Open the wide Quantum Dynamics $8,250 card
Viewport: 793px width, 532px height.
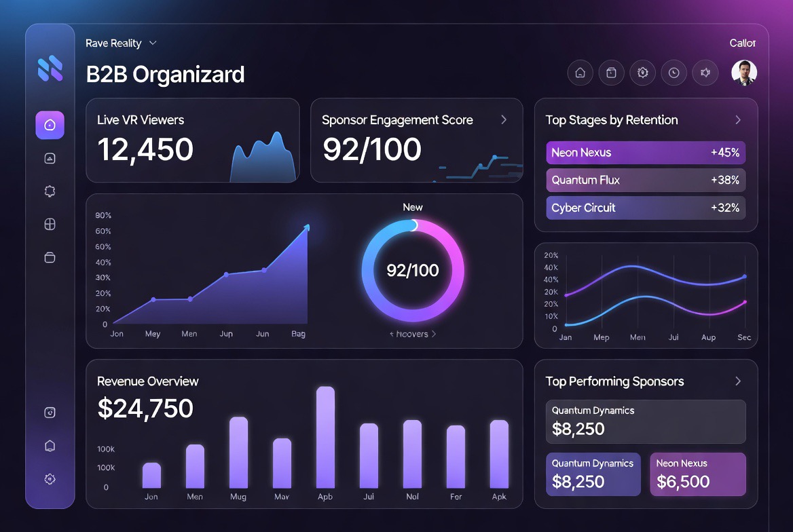646,422
